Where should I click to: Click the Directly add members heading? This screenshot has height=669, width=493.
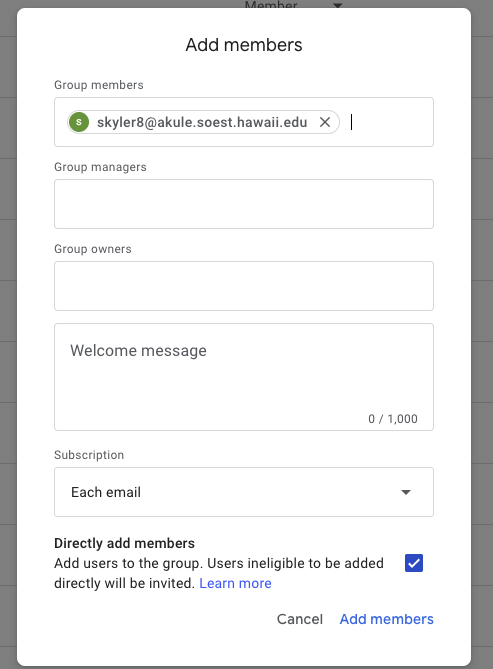click(124, 543)
